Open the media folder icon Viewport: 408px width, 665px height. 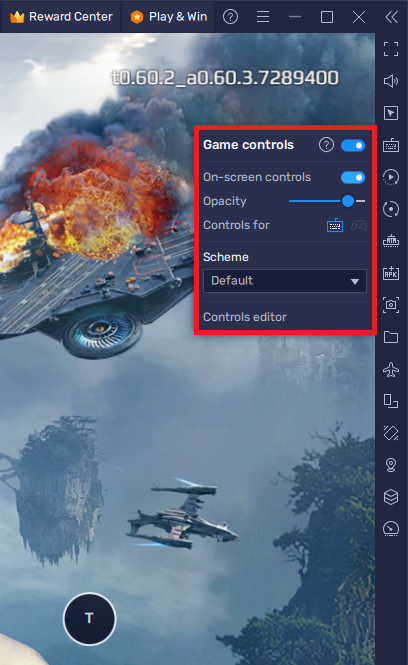391,337
